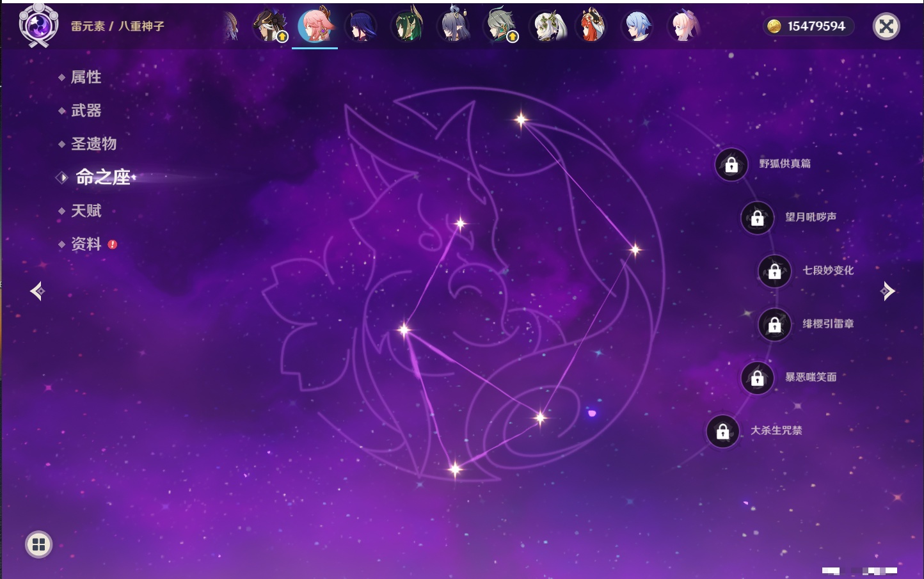Select the leftmost star of the constellation

[404, 330]
